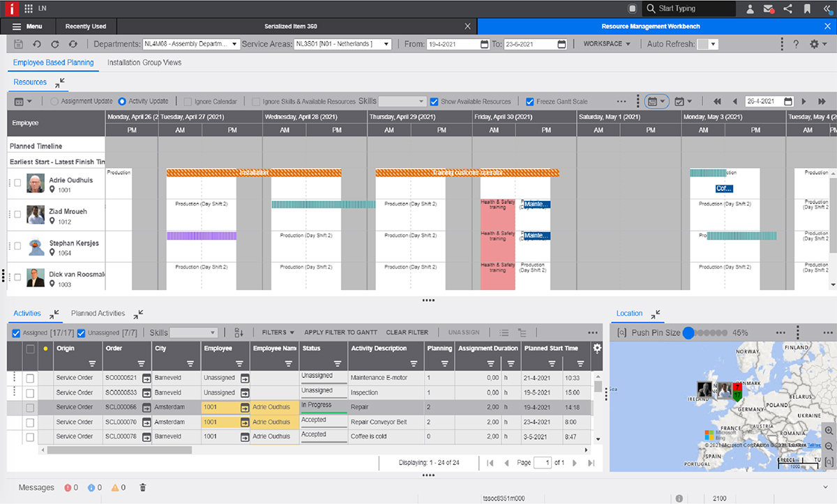Image resolution: width=837 pixels, height=504 pixels.
Task: Open the FILTERS dropdown in Activities
Action: pyautogui.click(x=278, y=333)
